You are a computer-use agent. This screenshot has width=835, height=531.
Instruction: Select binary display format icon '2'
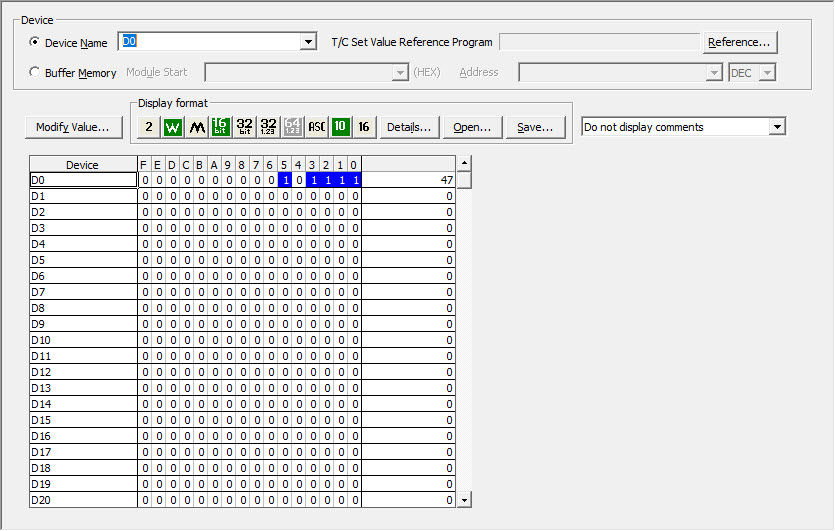click(149, 127)
